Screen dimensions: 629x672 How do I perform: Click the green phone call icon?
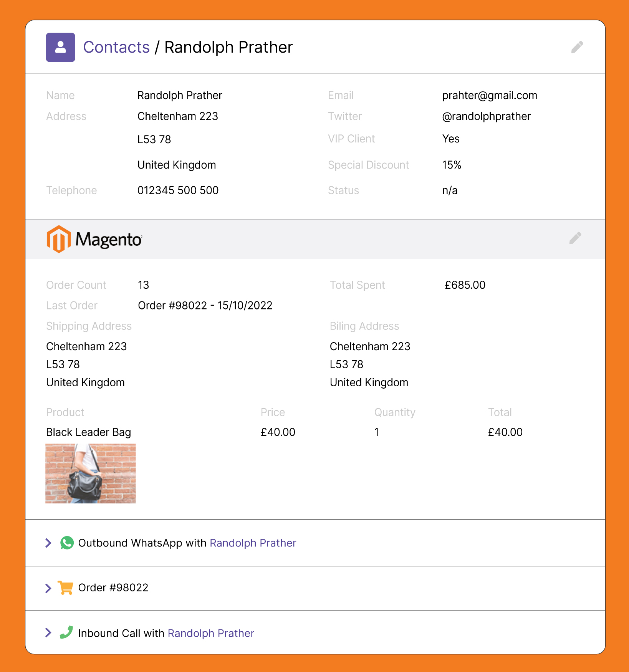(66, 632)
